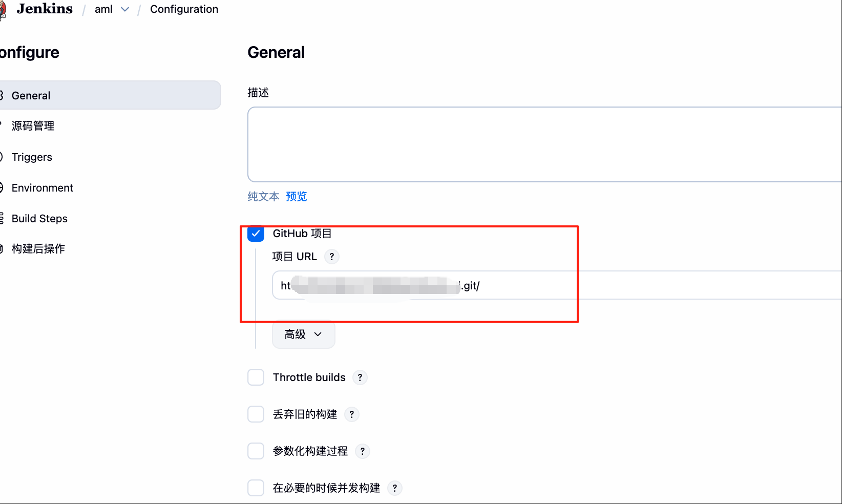Open Build Steps section in sidebar
This screenshot has height=504, width=842.
[x=39, y=219]
